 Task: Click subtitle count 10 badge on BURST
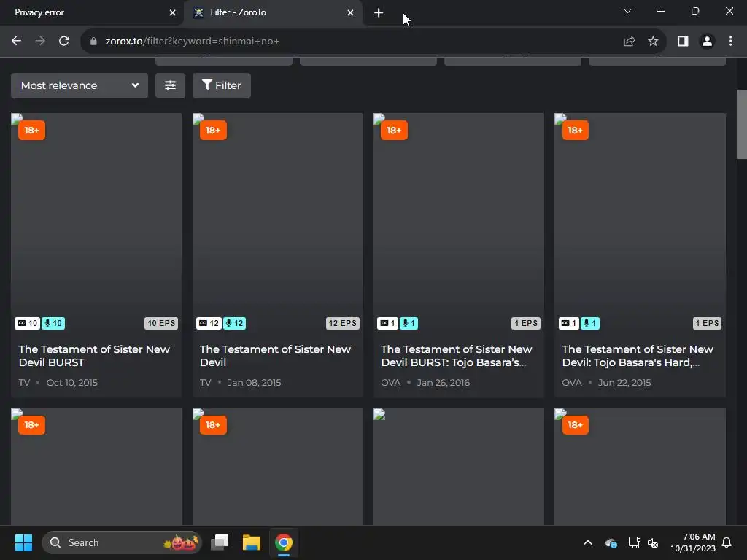pos(27,323)
